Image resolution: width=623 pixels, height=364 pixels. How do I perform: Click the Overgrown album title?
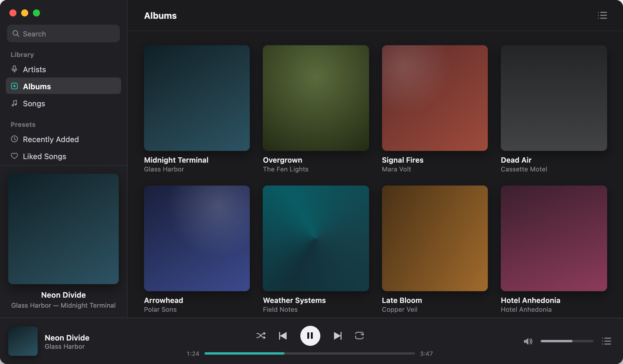282,160
